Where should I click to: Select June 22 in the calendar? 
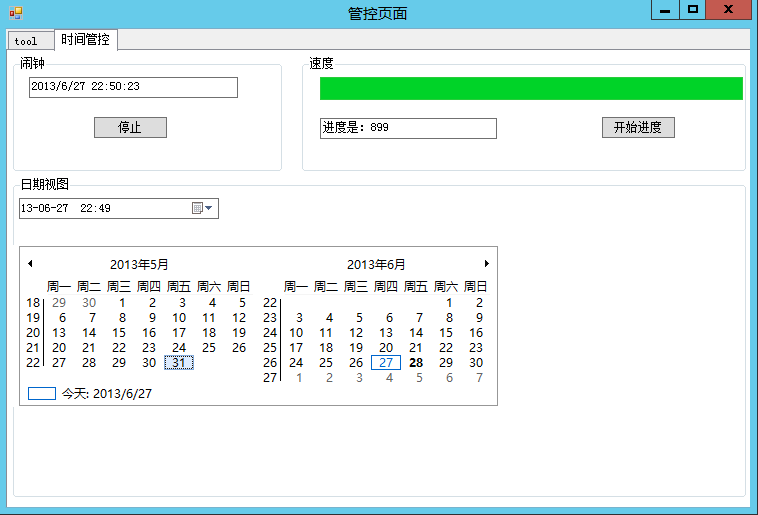pos(446,348)
